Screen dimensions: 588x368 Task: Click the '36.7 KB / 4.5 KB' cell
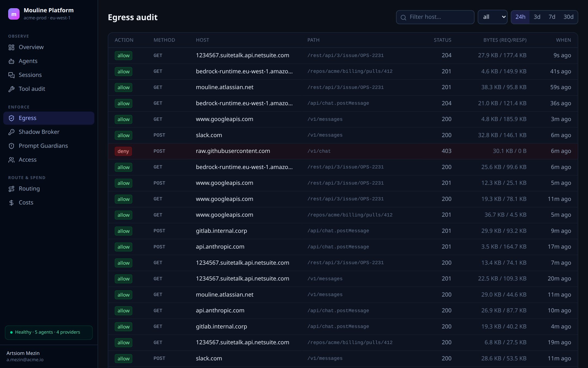(x=506, y=215)
